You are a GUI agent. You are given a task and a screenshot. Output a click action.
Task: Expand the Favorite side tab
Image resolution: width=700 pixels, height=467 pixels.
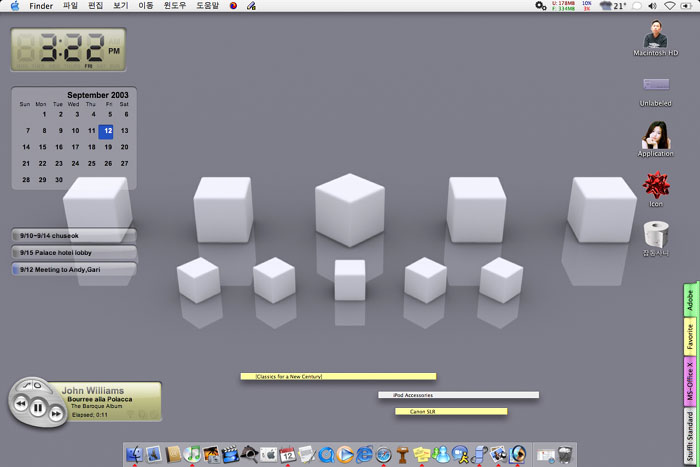(x=690, y=337)
